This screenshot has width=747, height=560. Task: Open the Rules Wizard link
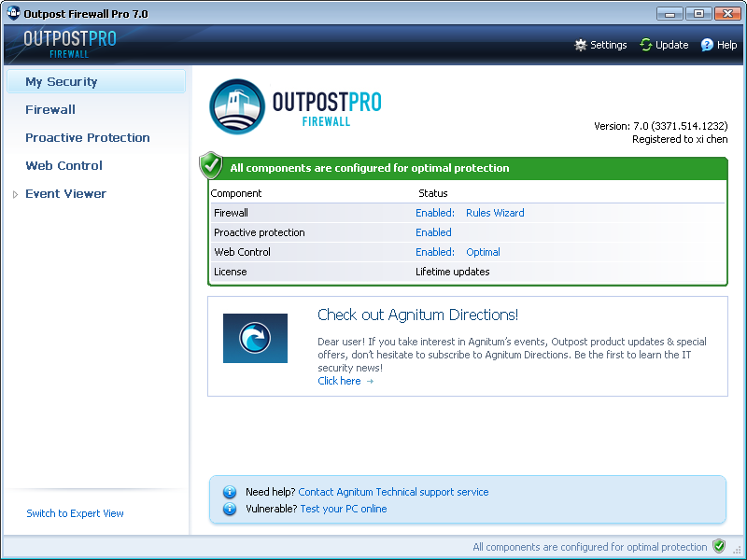pos(495,213)
